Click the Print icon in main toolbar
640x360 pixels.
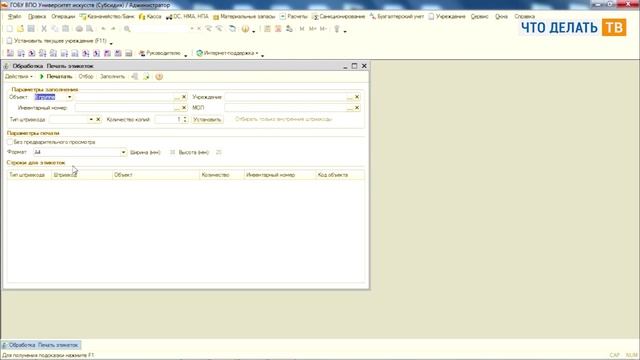pos(79,29)
